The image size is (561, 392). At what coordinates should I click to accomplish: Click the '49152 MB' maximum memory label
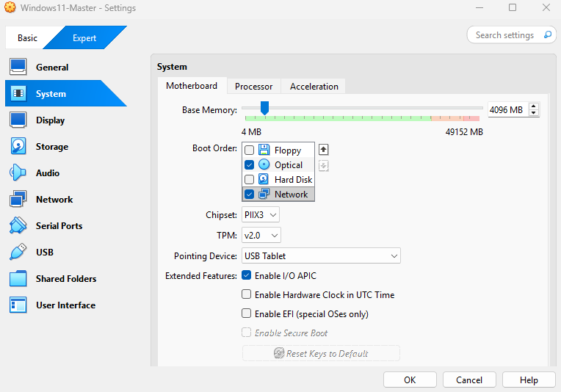(464, 132)
